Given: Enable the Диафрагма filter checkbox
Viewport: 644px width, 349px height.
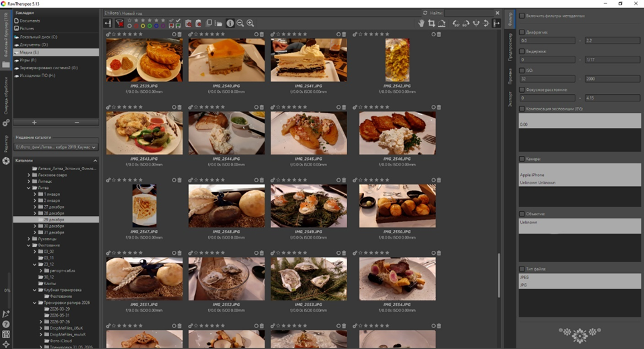Looking at the screenshot, I should (522, 32).
